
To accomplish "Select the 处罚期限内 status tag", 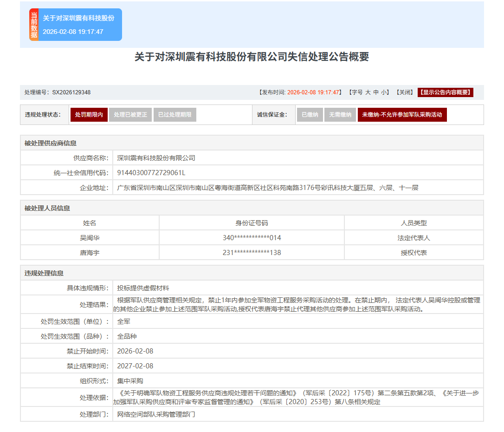I will click(x=89, y=115).
